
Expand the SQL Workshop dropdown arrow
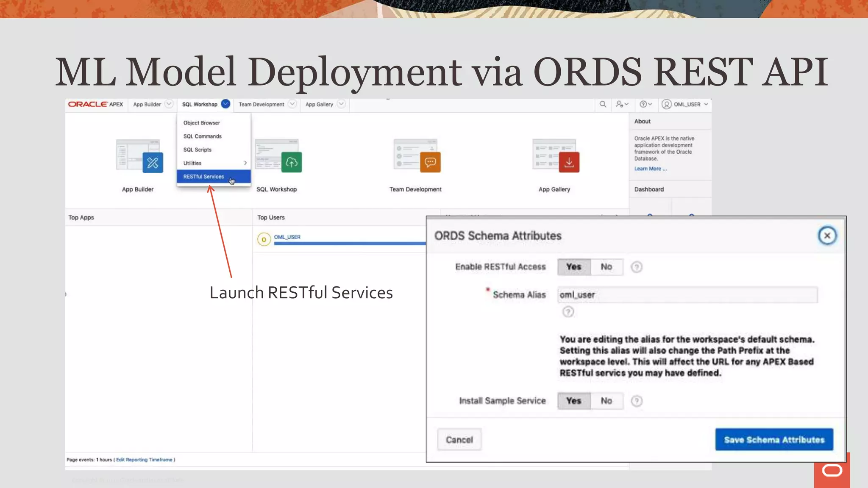[225, 104]
